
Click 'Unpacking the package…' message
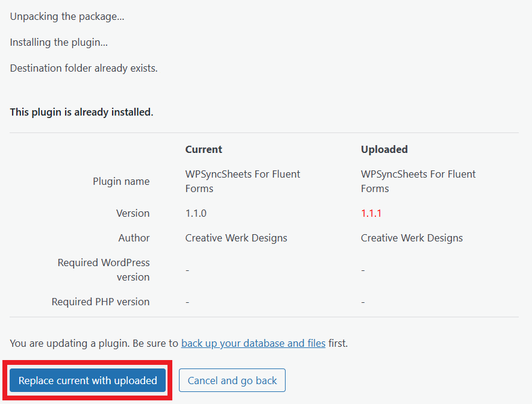tap(67, 17)
